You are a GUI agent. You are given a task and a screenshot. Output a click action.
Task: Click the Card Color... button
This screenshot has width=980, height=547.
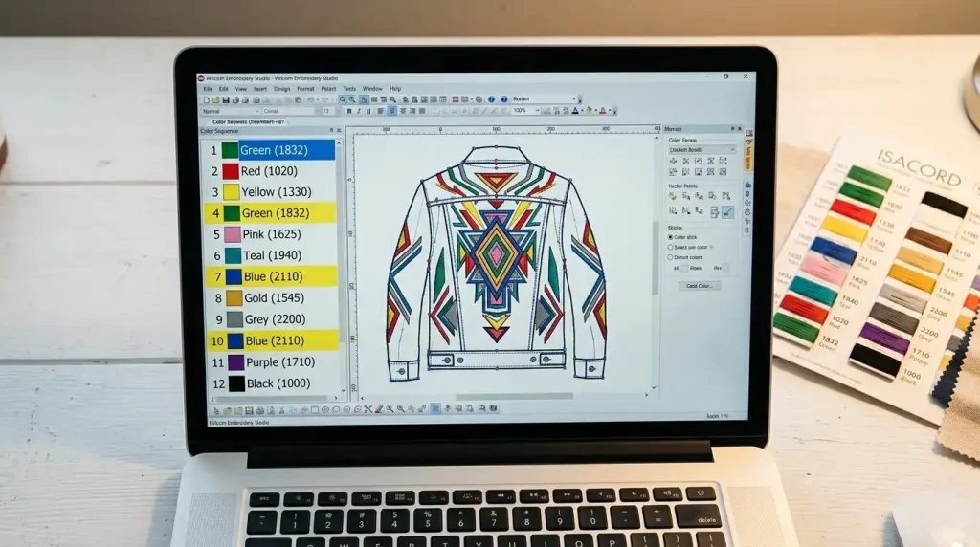coord(700,286)
